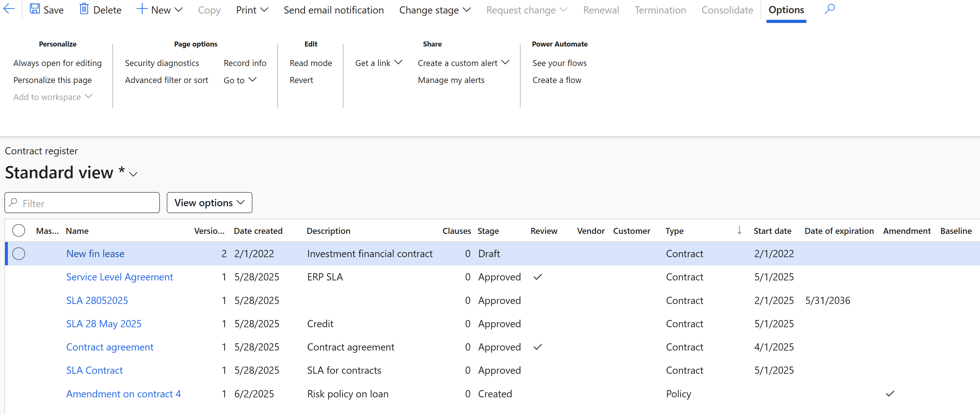The image size is (980, 414).
Task: Click Create a flow under Power Automate
Action: 557,80
